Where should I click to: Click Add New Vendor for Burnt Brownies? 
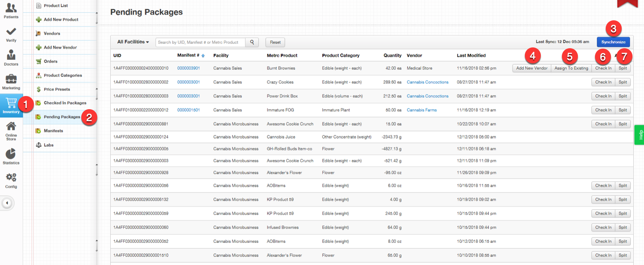tap(532, 68)
